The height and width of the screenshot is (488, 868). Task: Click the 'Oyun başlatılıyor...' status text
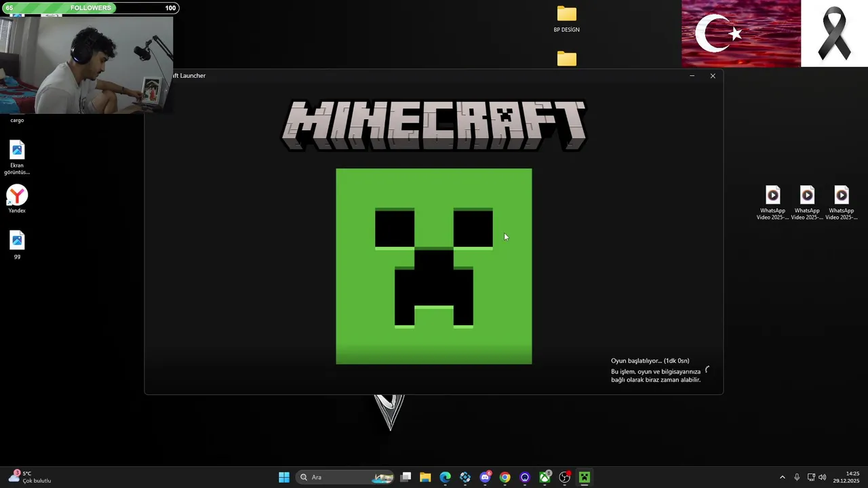coord(650,361)
